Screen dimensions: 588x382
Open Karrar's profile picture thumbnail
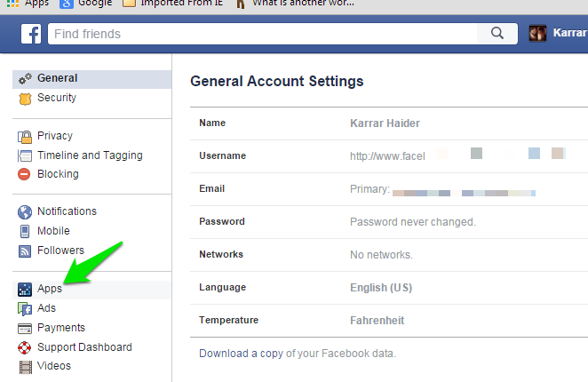point(537,34)
